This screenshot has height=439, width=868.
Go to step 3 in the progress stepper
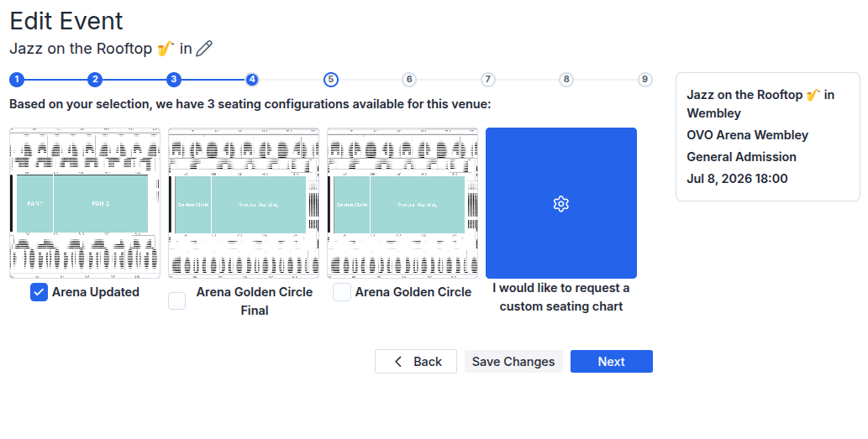pyautogui.click(x=174, y=80)
